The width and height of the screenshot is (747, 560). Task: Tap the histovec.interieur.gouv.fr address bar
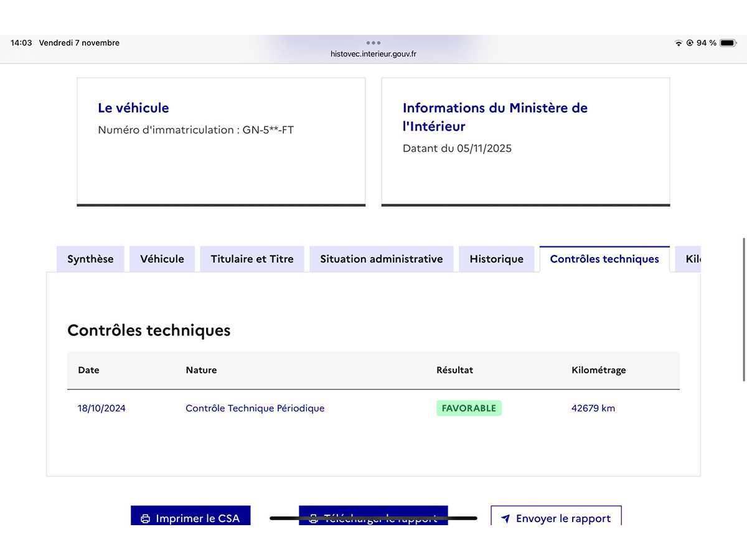click(374, 54)
